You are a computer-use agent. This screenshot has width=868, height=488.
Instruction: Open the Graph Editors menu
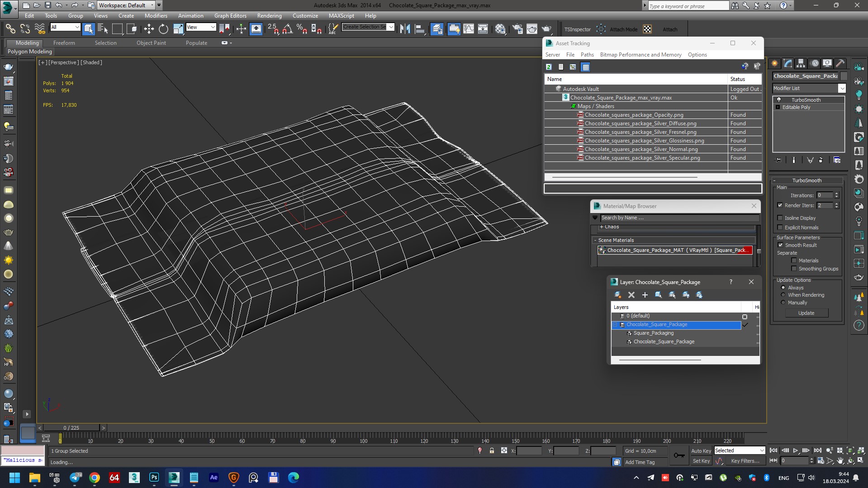point(230,15)
